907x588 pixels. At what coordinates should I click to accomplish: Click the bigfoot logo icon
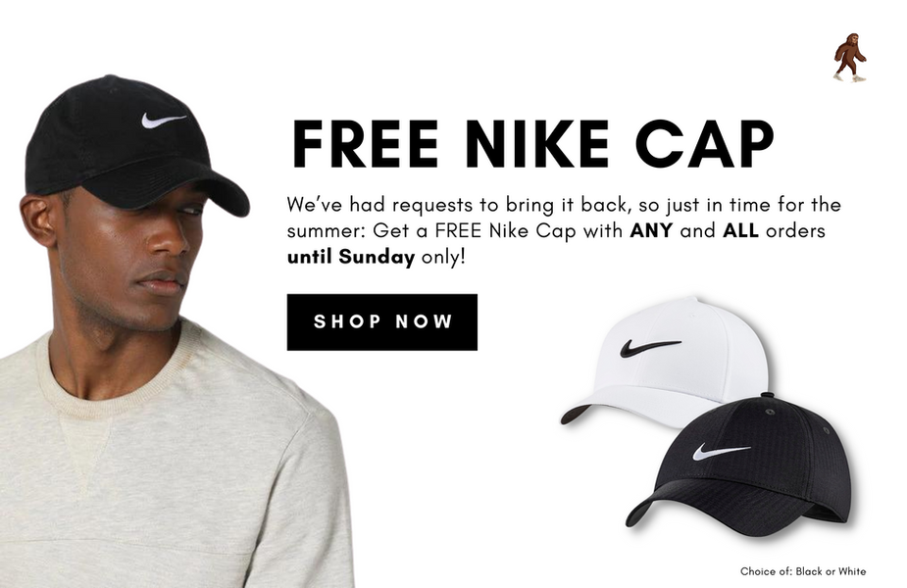click(850, 57)
